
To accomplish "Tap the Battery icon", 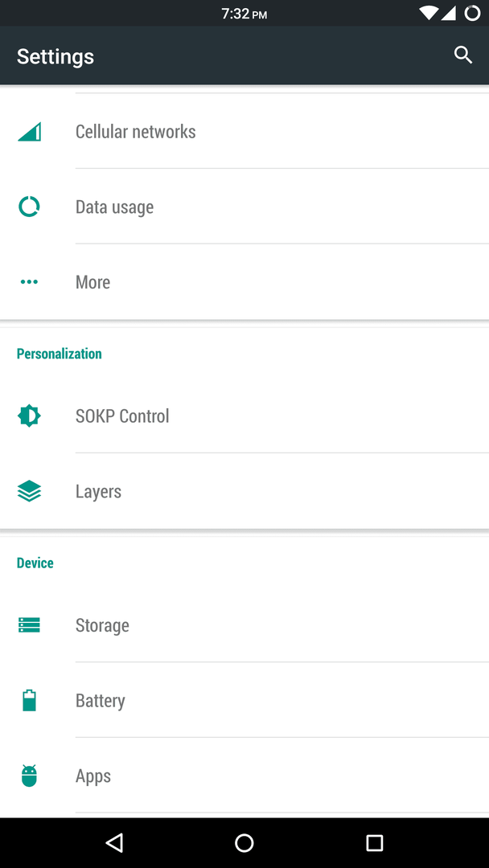I will click(x=29, y=700).
